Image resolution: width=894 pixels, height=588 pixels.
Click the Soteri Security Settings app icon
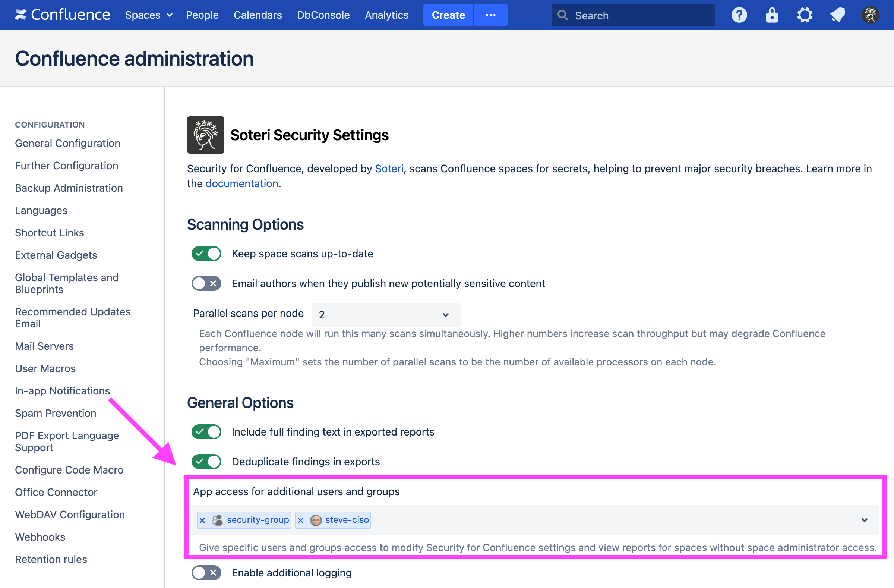coord(205,135)
